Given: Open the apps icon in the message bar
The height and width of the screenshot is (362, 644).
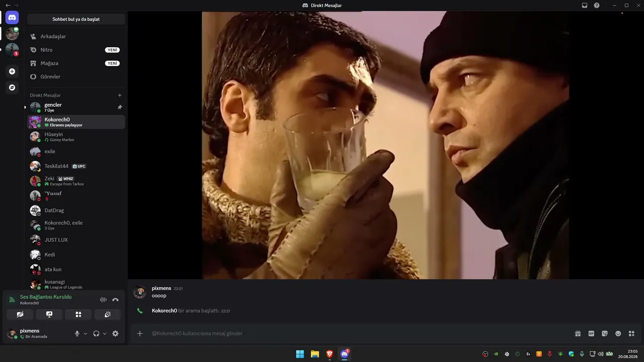Looking at the screenshot, I should point(632,333).
